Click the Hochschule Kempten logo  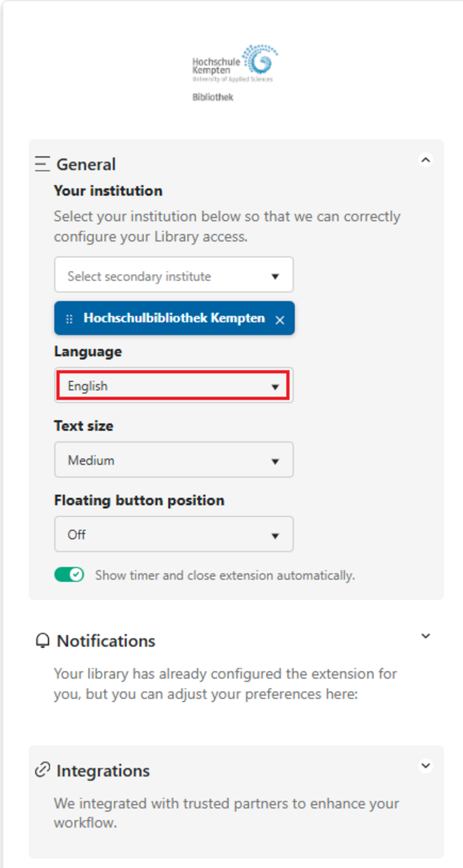point(235,65)
